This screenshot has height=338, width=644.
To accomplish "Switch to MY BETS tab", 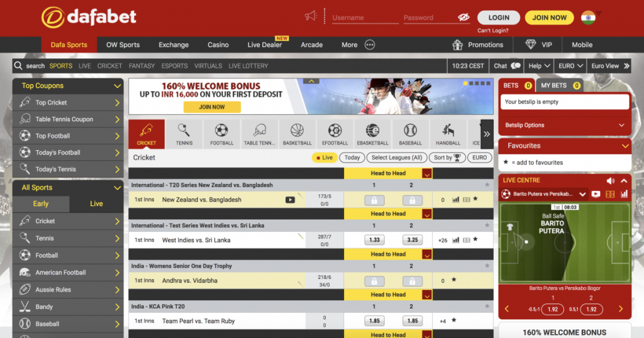I will [x=559, y=85].
